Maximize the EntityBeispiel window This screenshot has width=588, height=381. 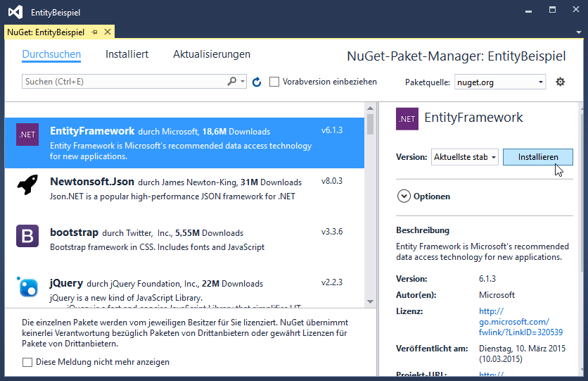[552, 10]
